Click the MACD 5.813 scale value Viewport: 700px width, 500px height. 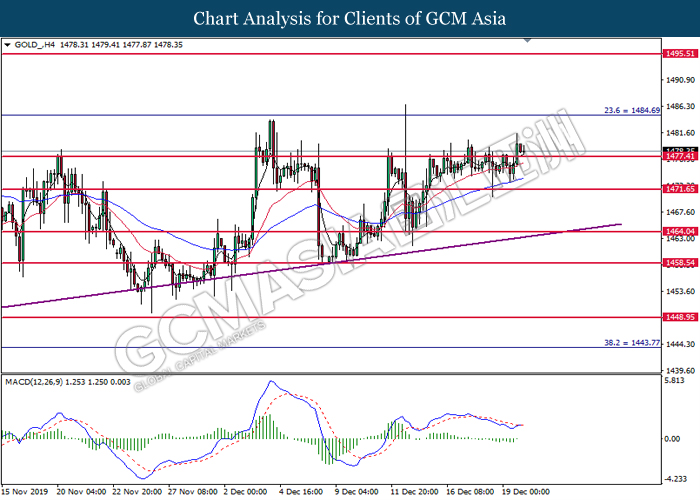coord(674,381)
